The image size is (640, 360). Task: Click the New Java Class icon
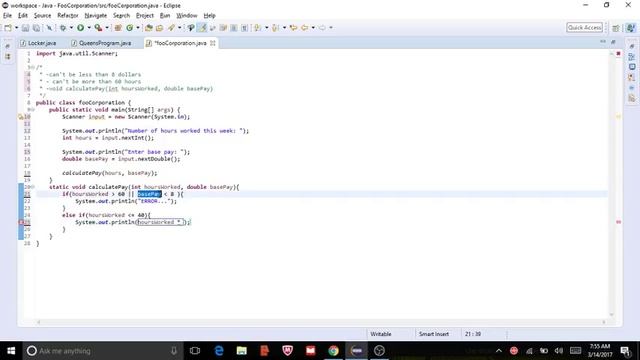click(130, 28)
